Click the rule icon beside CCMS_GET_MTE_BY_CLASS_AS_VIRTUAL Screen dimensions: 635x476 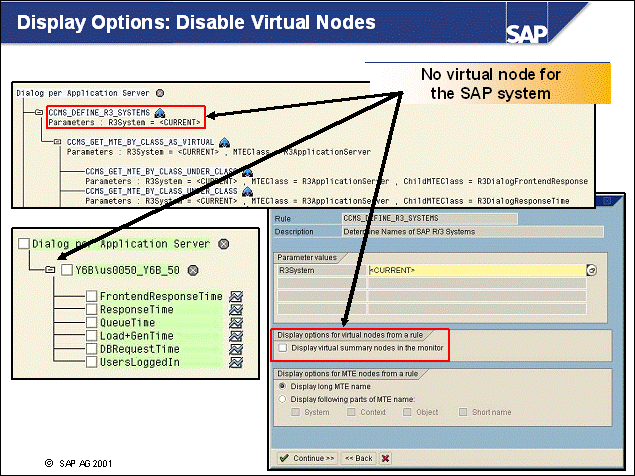225,142
